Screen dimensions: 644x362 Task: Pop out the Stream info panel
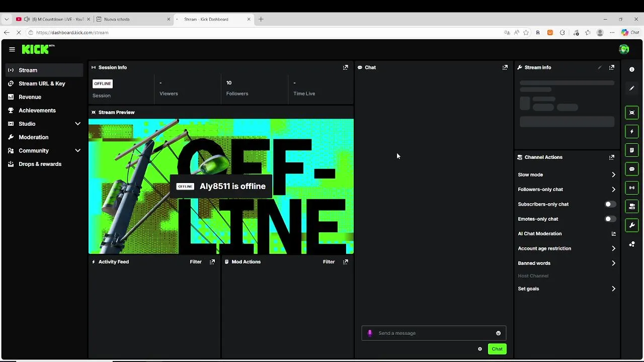[x=611, y=67]
